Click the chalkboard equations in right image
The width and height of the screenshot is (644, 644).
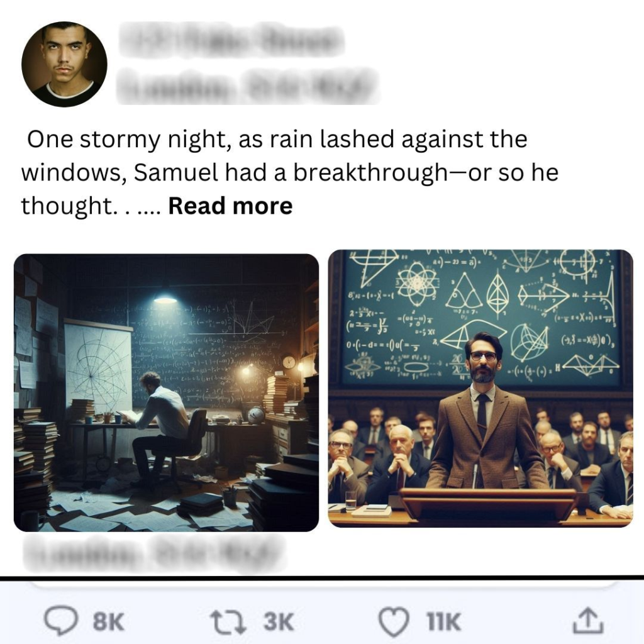coord(480,316)
